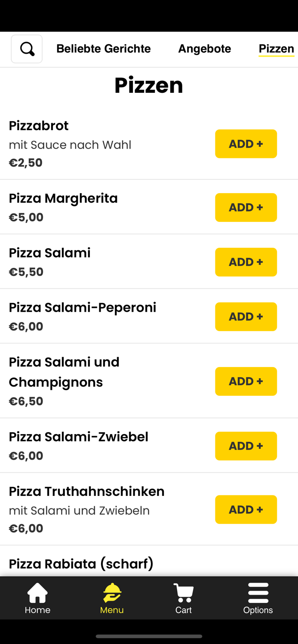Screen dimensions: 298x644
Task: Click the search magnifier icon
Action: [x=27, y=49]
